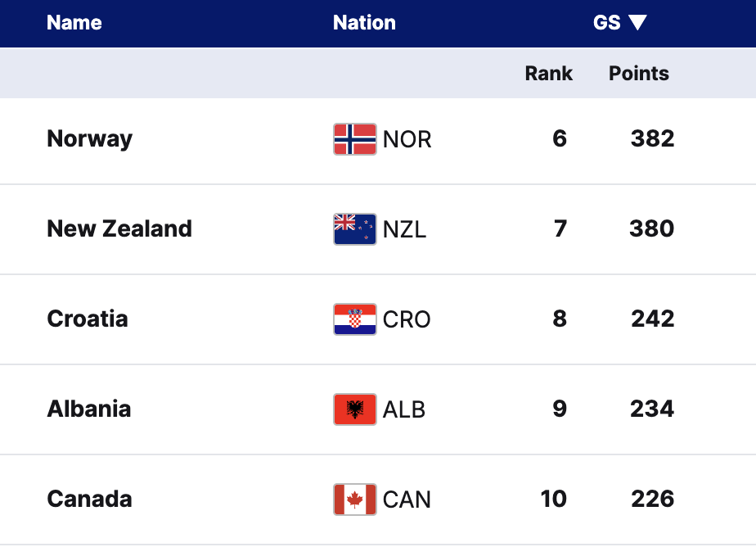Open the Norway team name link
The height and width of the screenshot is (547, 756).
89,139
